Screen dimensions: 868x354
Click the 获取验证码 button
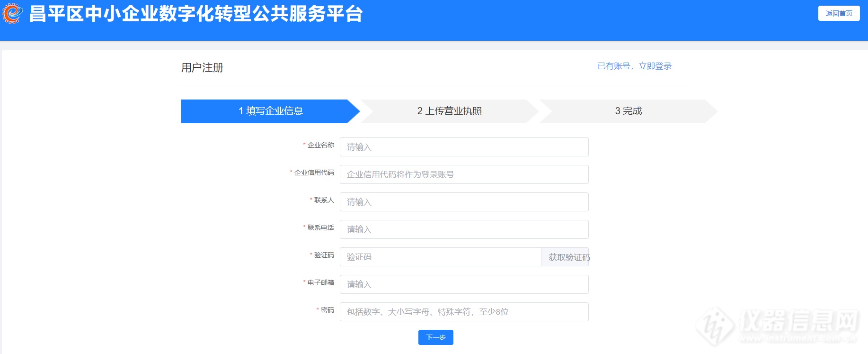[x=565, y=257]
